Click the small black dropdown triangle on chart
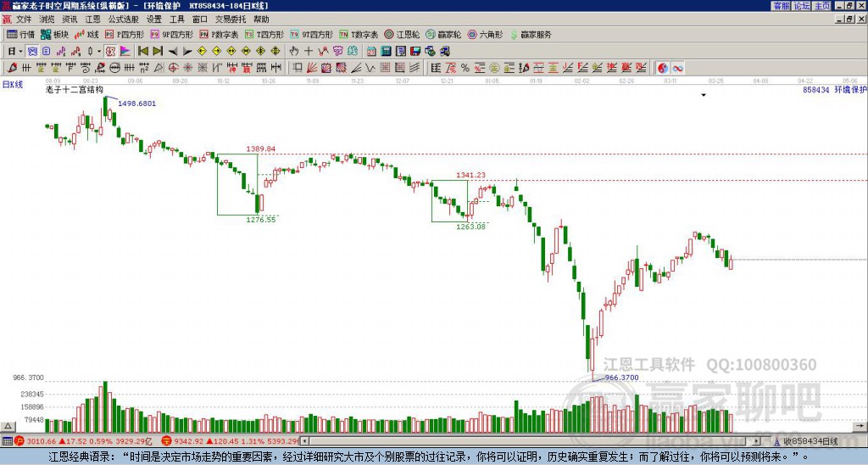Image resolution: width=868 pixels, height=465 pixels. click(704, 95)
